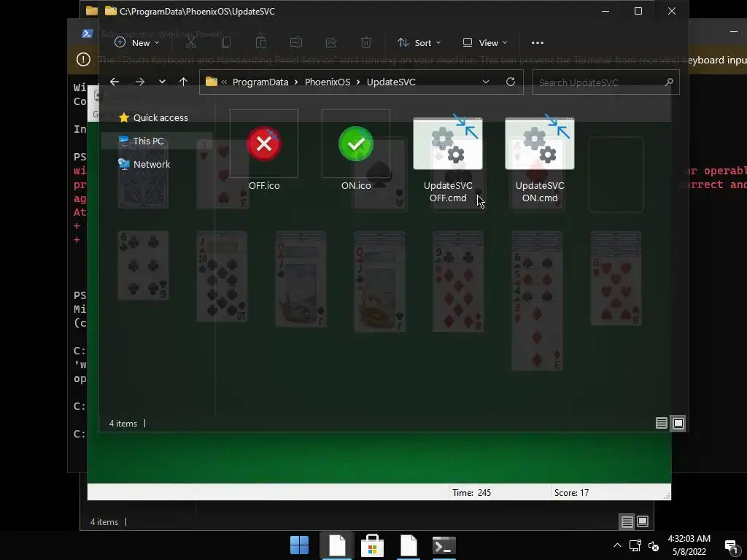Open the clock showing 4:32:03 AM
The width and height of the screenshot is (747, 560).
click(x=689, y=545)
